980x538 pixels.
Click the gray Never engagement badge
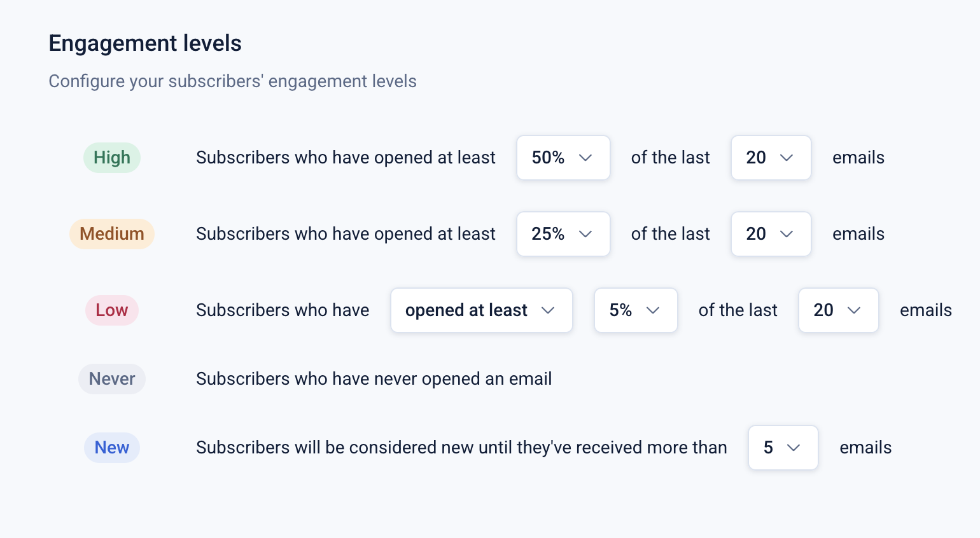[x=112, y=379]
